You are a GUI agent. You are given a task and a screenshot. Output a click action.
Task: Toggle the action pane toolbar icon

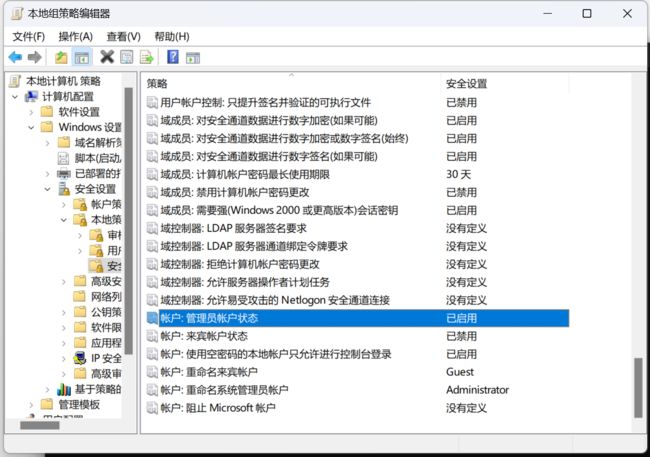tap(193, 58)
